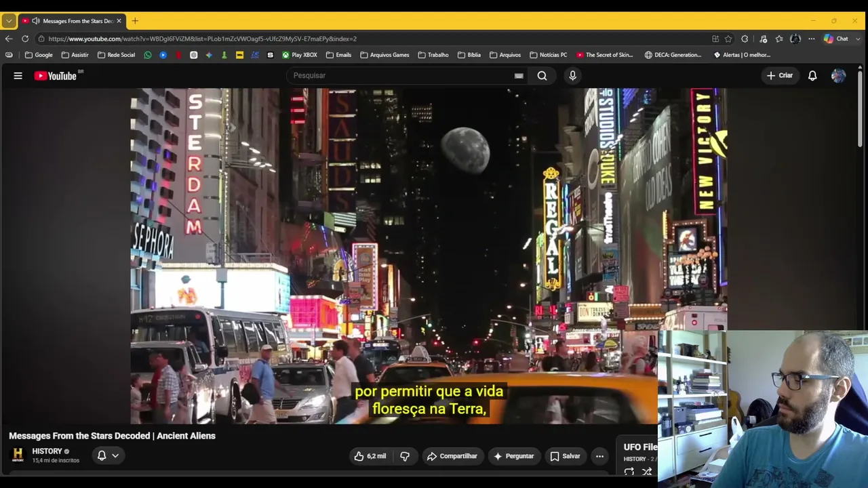Viewport: 868px width, 488px height.
Task: Open the Assistir bookmarks folder
Action: click(75, 55)
